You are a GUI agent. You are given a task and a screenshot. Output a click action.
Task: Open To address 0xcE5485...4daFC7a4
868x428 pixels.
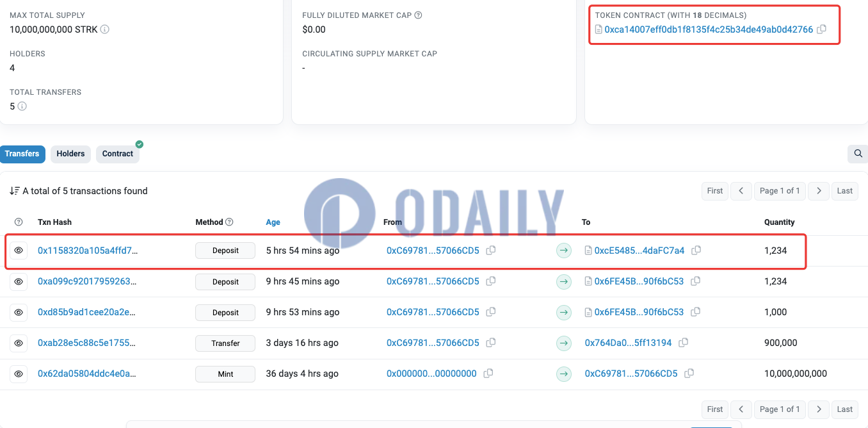point(639,251)
